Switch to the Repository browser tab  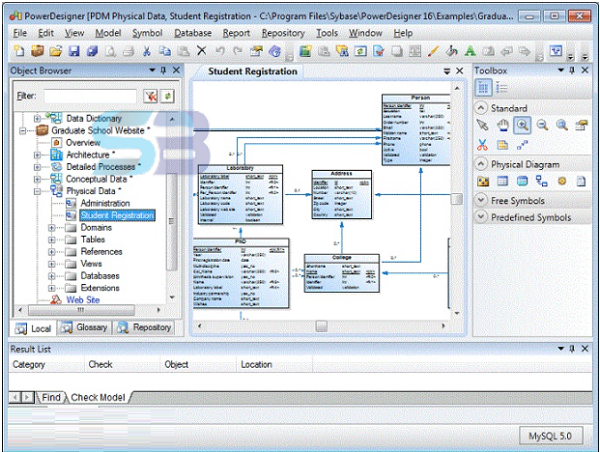(144, 328)
